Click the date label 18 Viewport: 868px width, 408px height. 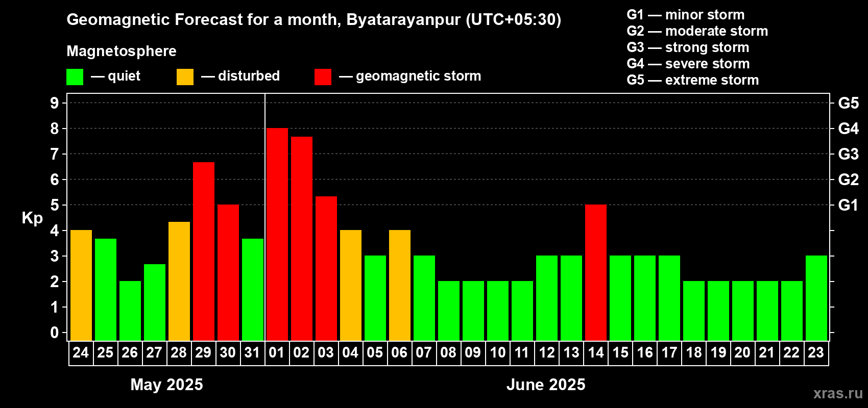click(693, 352)
